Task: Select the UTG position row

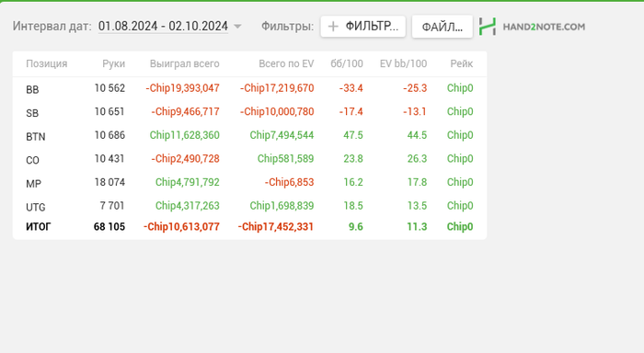Action: (x=249, y=206)
